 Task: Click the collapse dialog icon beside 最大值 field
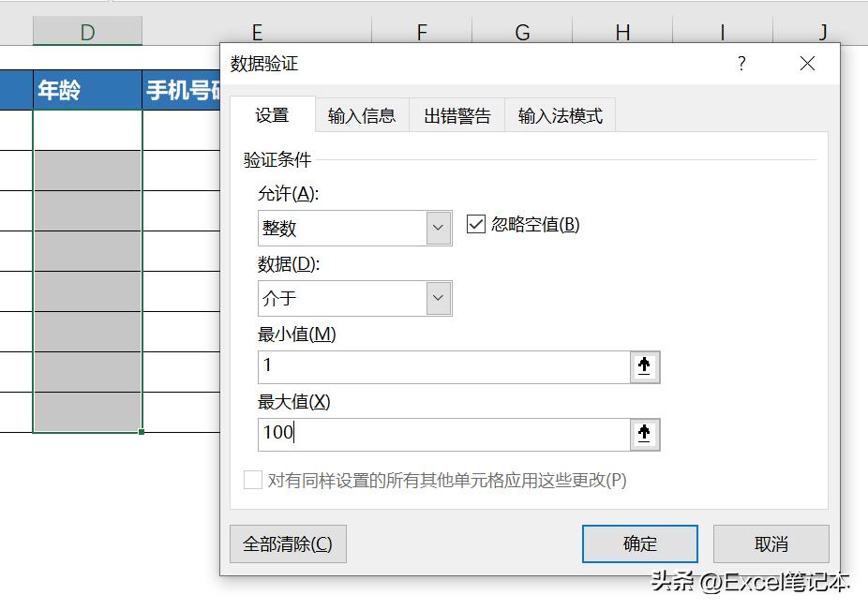point(644,434)
